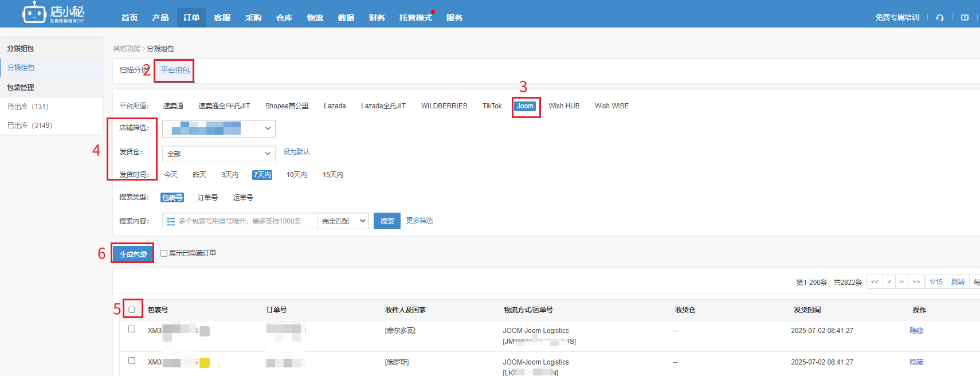This screenshot has width=980, height=376.
Task: Tick the select-all checkbox in table header
Action: [132, 310]
